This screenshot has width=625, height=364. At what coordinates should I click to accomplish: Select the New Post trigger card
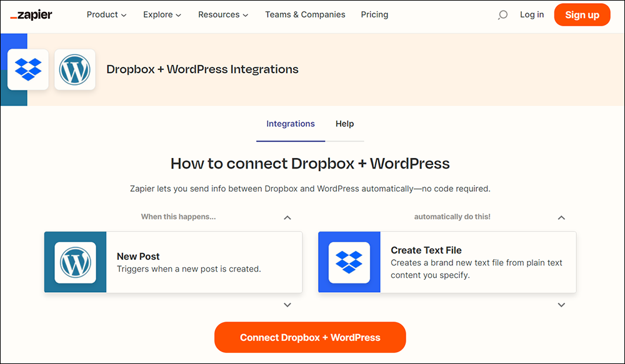point(173,262)
